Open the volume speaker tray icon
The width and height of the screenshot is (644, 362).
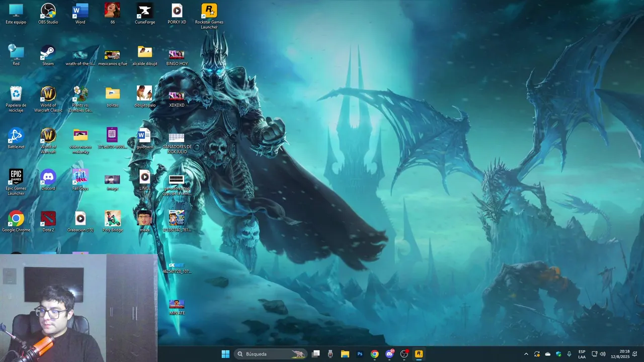pyautogui.click(x=603, y=354)
